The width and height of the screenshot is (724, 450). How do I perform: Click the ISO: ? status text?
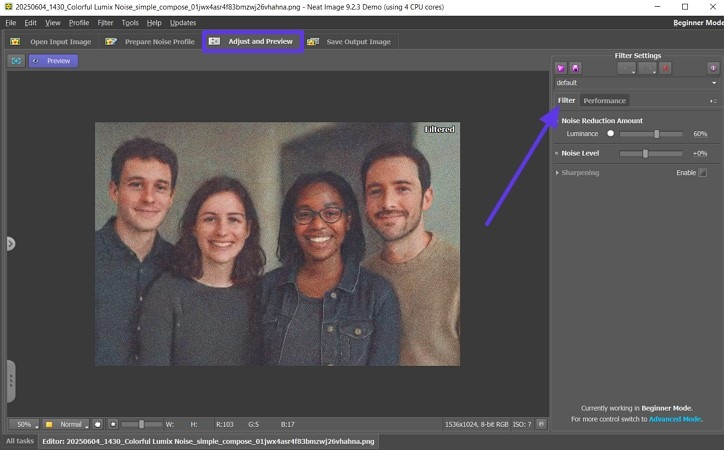(x=522, y=424)
